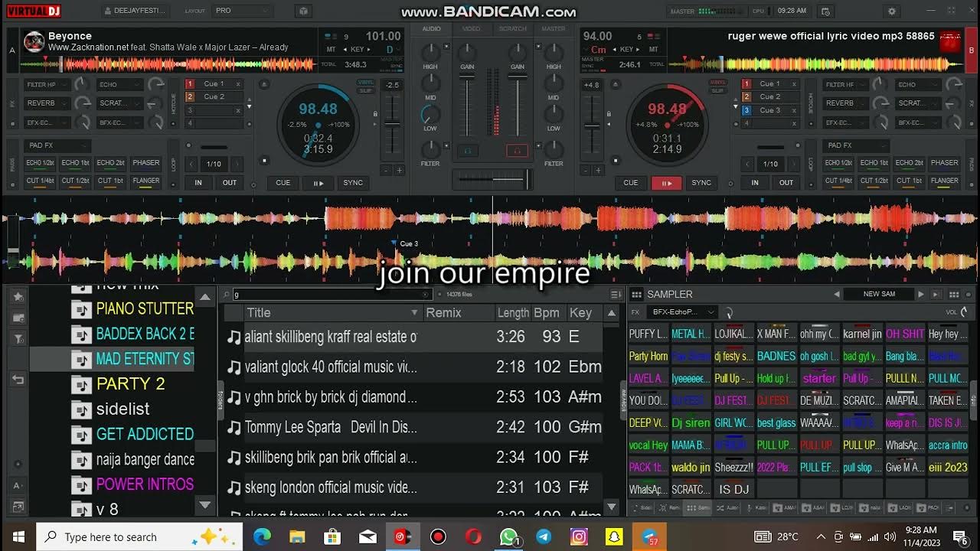Open PAD FX dropdown on deck B
980x551 pixels.
[x=855, y=145]
